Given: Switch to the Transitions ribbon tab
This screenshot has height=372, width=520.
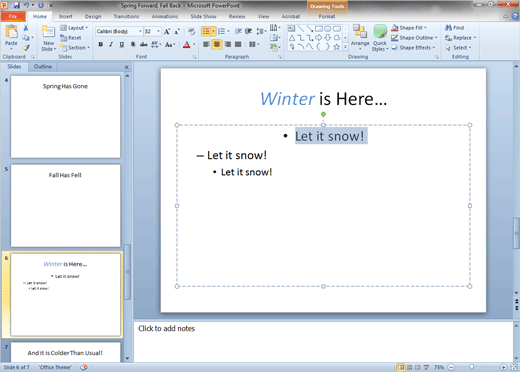Looking at the screenshot, I should [126, 16].
